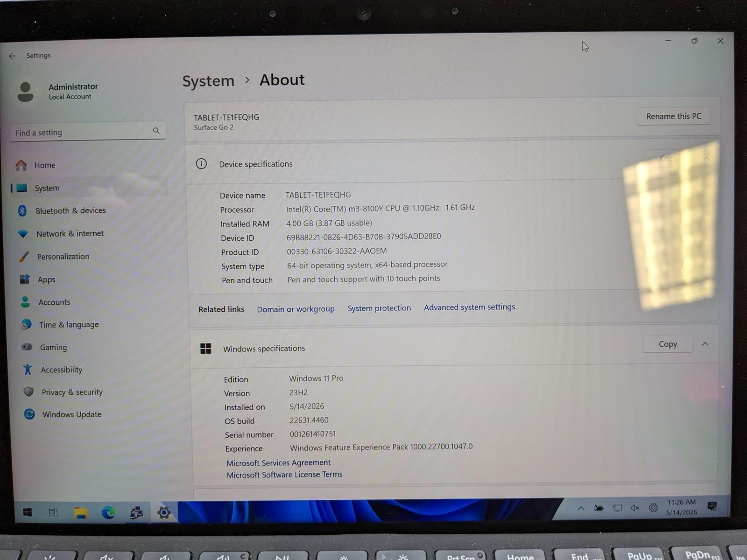Select the Device ID value text

coord(364,237)
